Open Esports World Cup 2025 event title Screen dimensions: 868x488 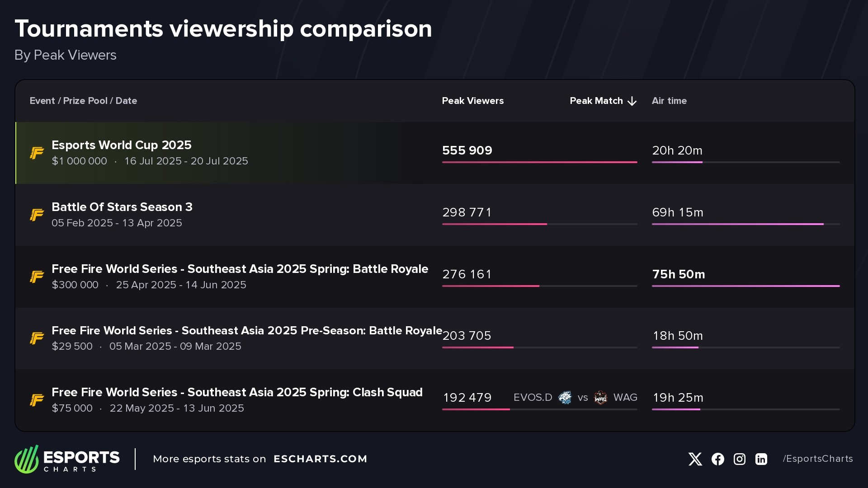[x=122, y=145]
